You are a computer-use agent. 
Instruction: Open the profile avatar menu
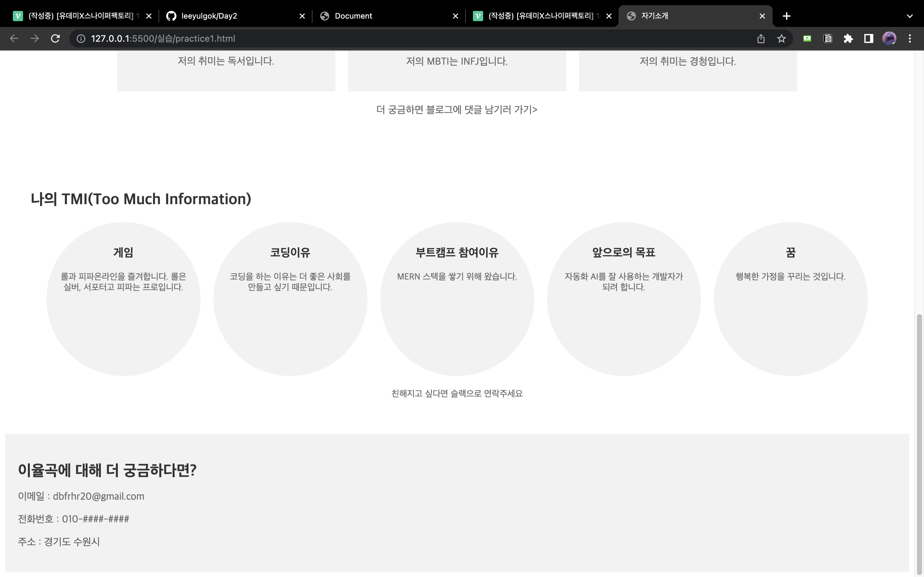(889, 38)
